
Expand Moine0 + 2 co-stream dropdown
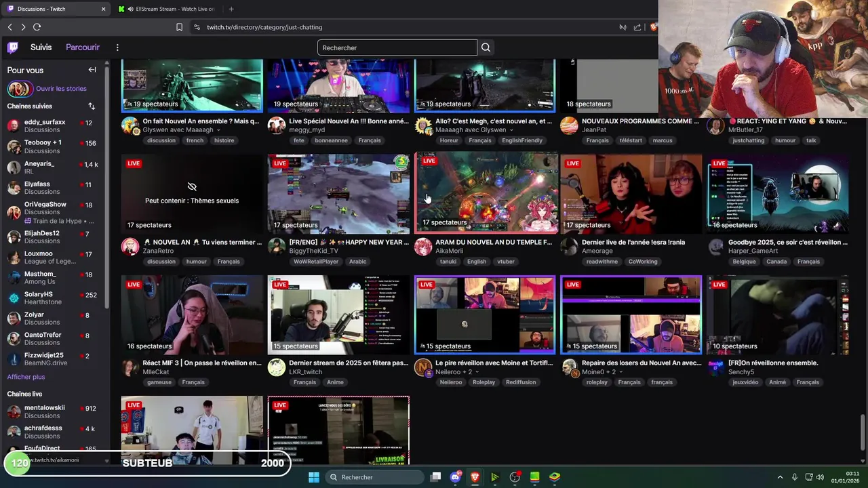coord(620,372)
